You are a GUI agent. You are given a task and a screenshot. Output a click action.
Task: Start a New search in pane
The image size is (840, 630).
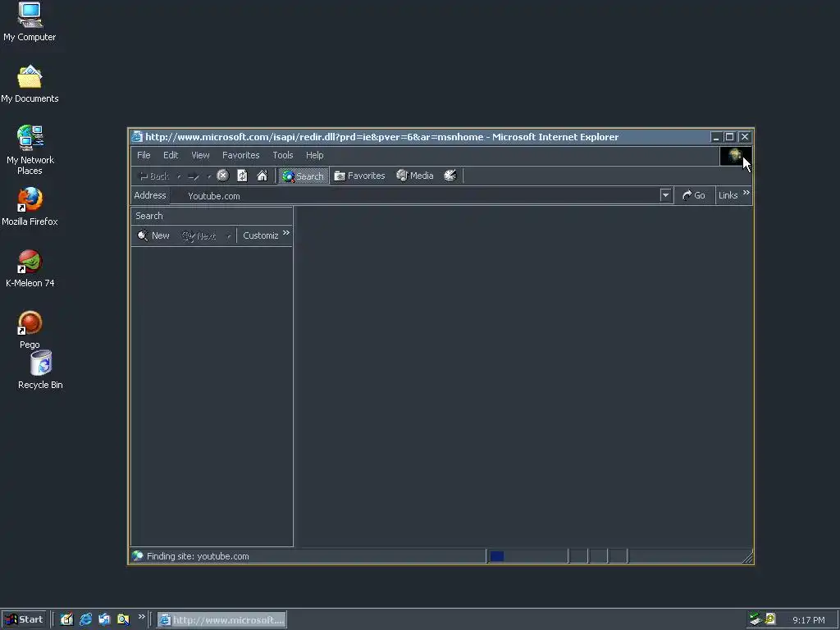153,235
